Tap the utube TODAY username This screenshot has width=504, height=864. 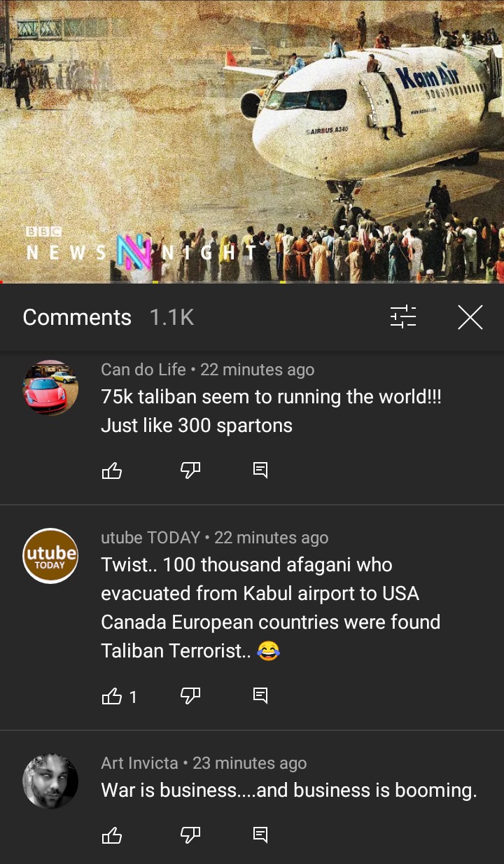150,538
